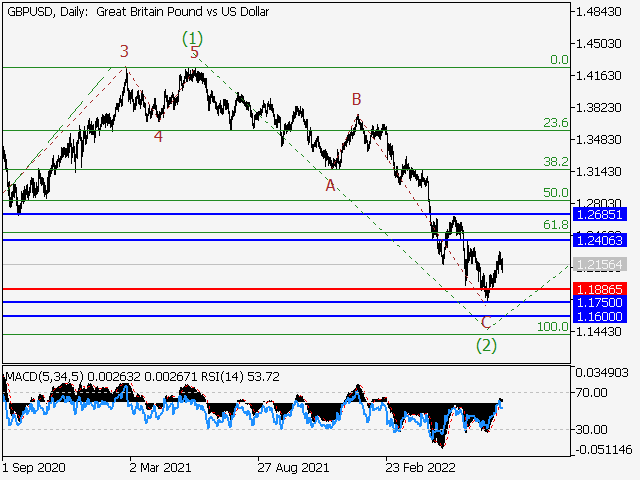Viewport: 640px width, 480px height.
Task: Select the blue 1.24063 price level label
Action: point(600,240)
